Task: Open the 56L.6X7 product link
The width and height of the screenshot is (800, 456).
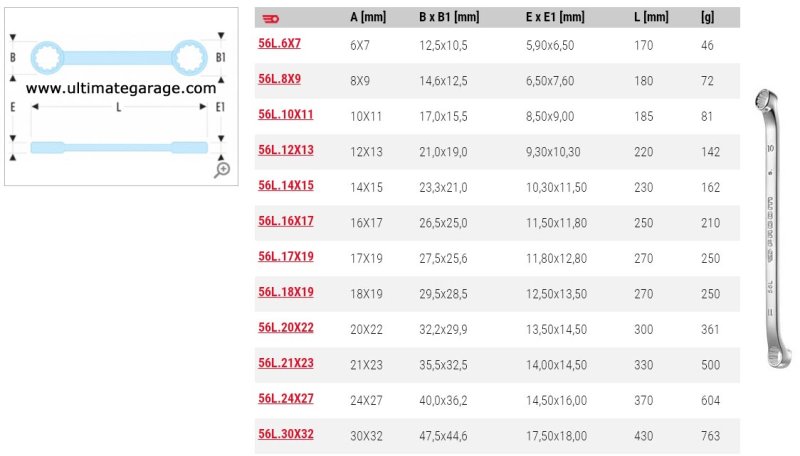Action: pos(279,43)
